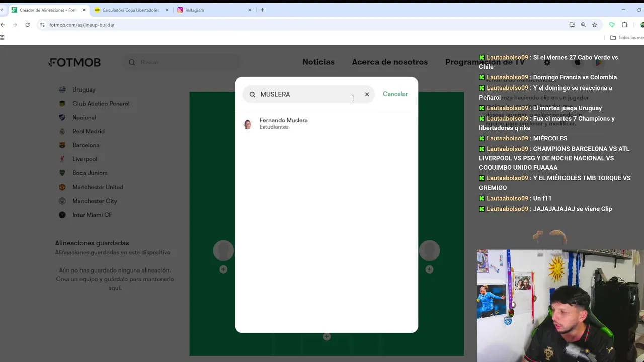644x362 pixels.
Task: Select Club Atletico Penarol in the list
Action: [x=101, y=104]
